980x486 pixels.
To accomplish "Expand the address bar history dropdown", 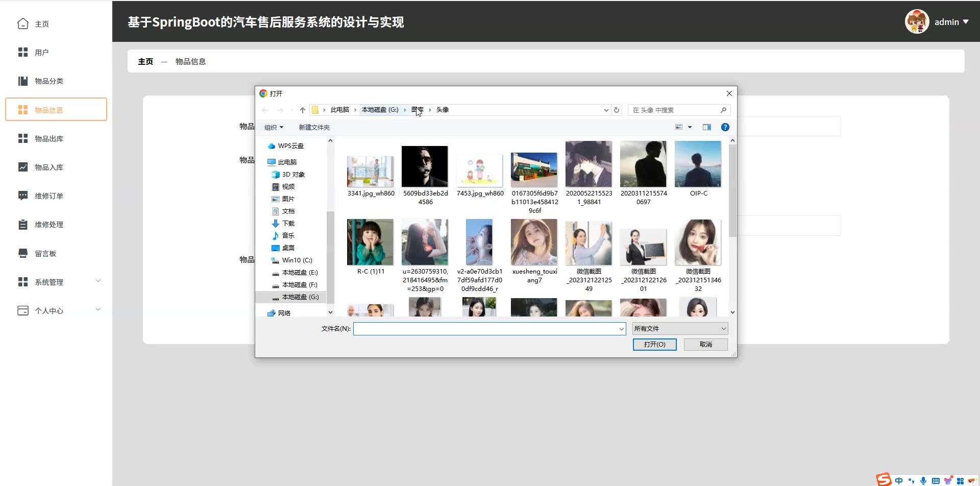I will point(606,110).
